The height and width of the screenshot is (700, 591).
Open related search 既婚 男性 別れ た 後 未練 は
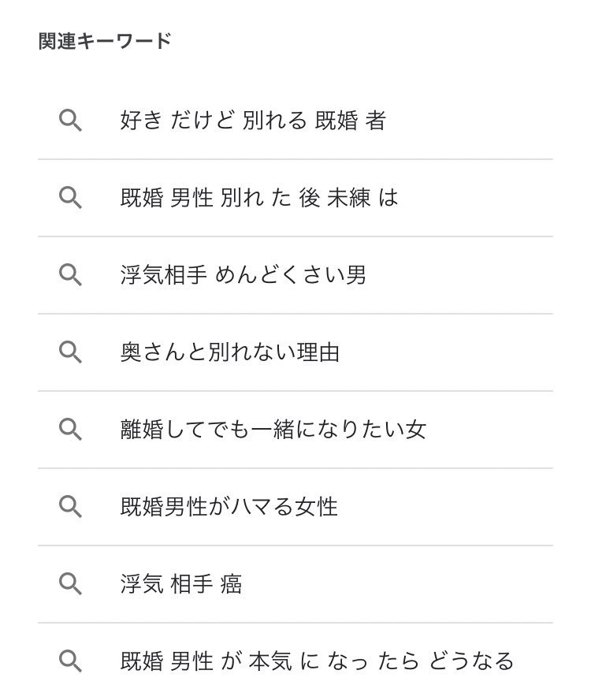click(x=259, y=198)
